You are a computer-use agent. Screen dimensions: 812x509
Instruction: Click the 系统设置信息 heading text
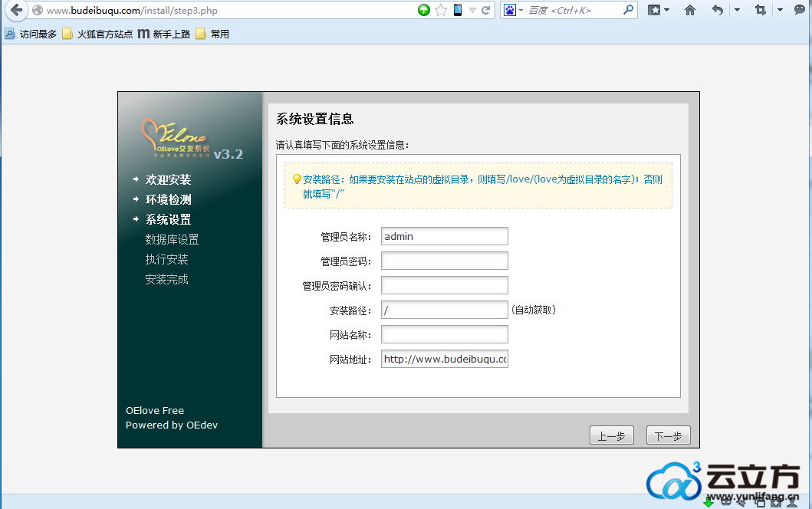click(x=315, y=119)
